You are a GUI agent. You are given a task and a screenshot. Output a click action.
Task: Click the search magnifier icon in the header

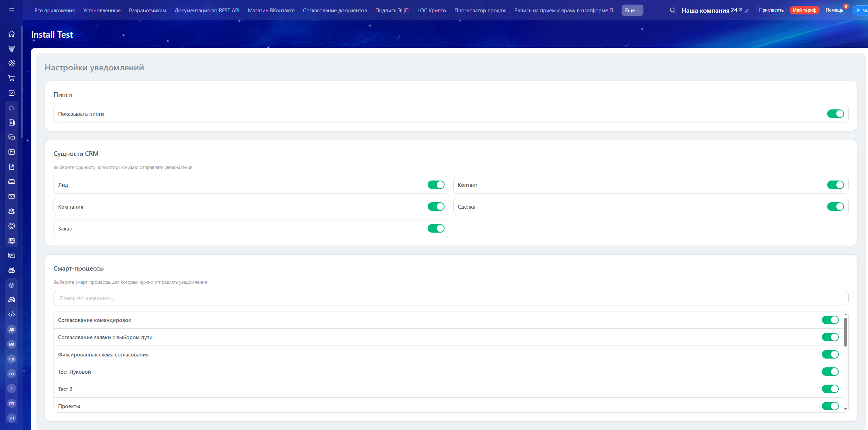(x=672, y=10)
